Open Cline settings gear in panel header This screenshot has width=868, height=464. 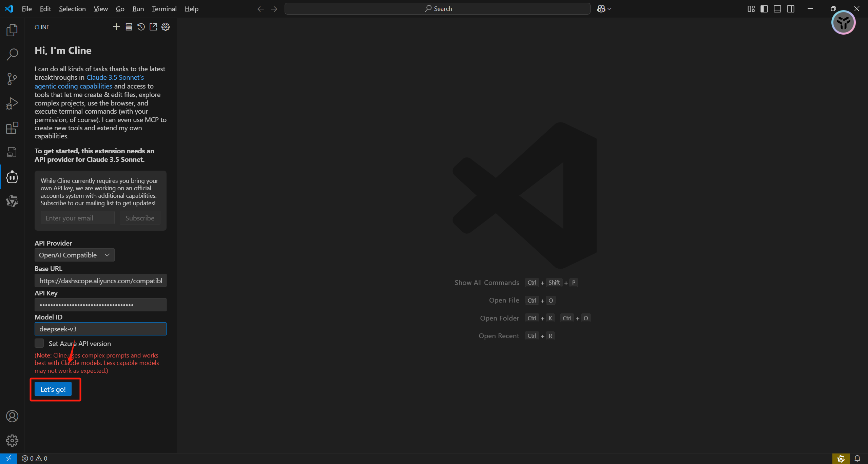(x=166, y=27)
